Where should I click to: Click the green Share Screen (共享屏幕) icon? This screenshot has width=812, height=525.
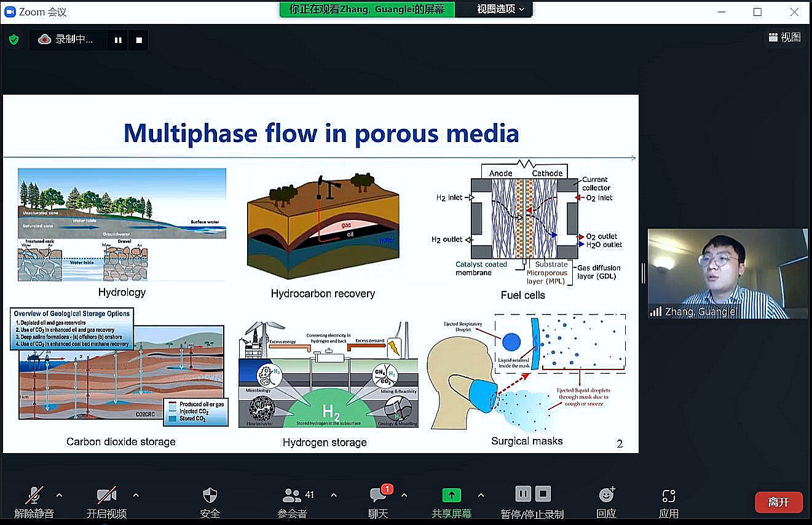click(451, 495)
